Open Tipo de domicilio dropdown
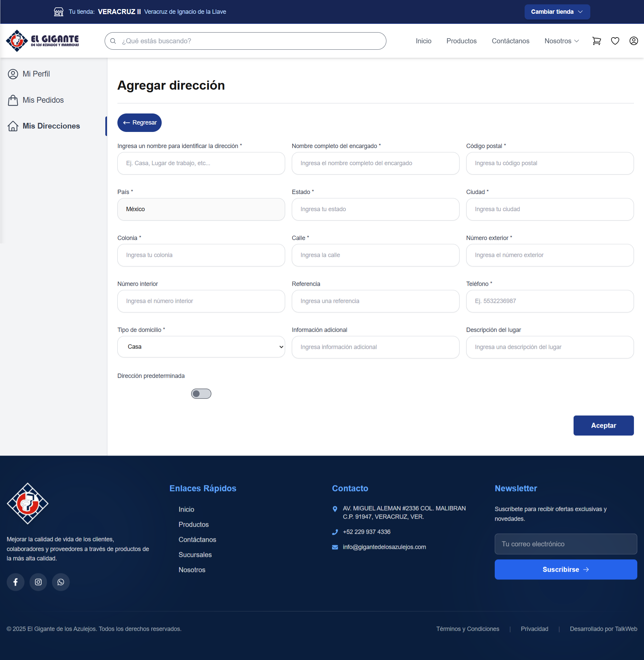Screen dimensions: 644x660 coord(201,346)
